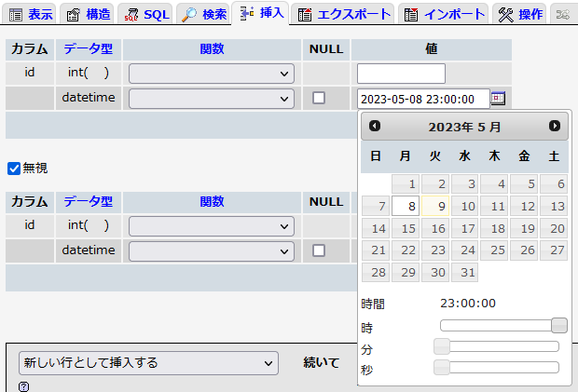Click the インポート tab icon

coord(411,15)
